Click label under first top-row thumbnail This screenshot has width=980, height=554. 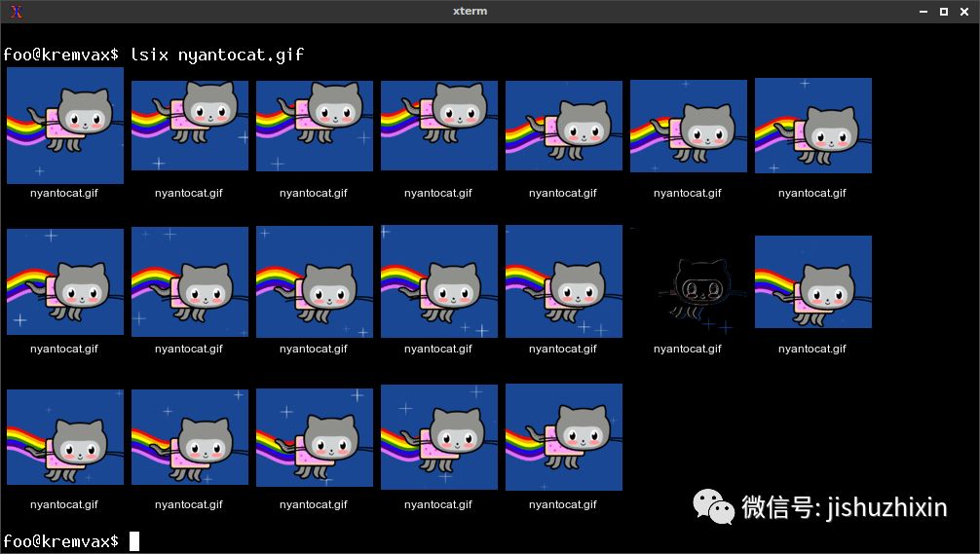pyautogui.click(x=63, y=193)
